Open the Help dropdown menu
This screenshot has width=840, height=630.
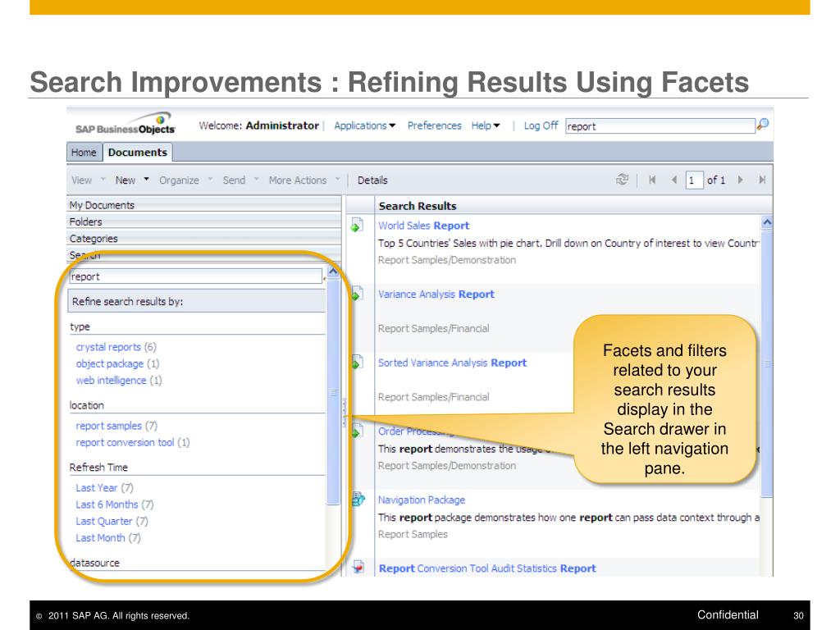486,126
